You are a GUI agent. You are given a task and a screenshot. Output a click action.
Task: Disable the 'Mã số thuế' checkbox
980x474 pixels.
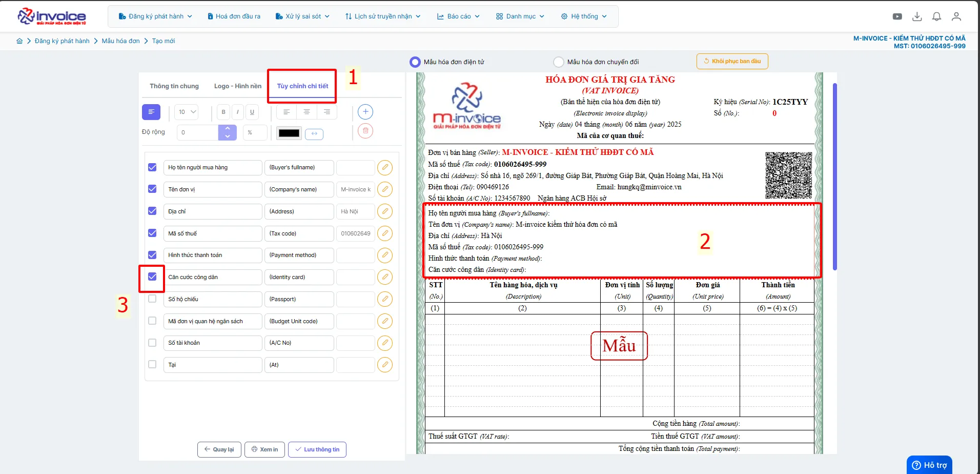tap(152, 233)
